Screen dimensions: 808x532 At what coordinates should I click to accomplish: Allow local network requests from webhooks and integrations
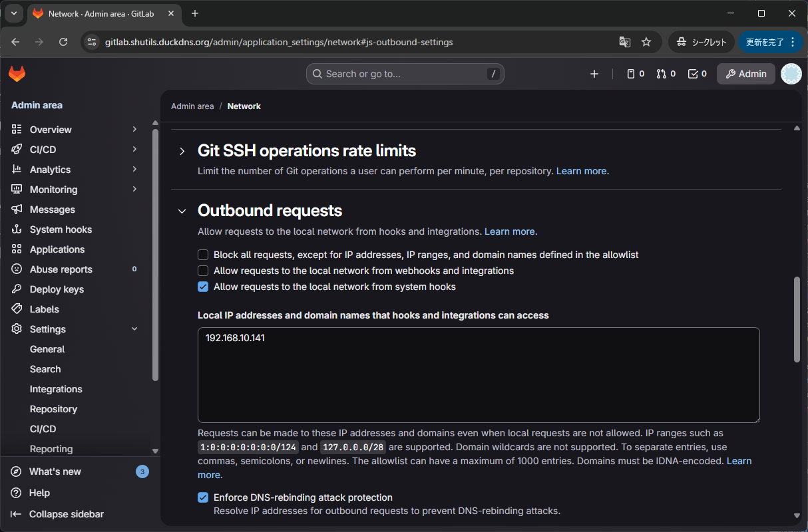pos(203,271)
